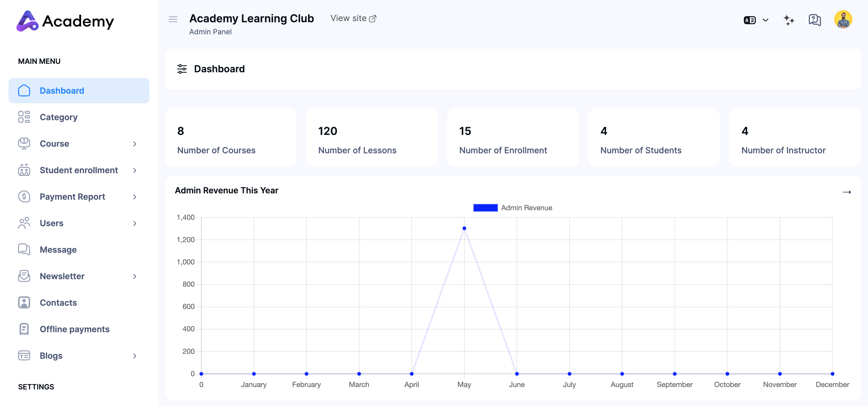Screen dimensions: 868x406
Task: Open help via the question-bubble icon
Action: [815, 20]
